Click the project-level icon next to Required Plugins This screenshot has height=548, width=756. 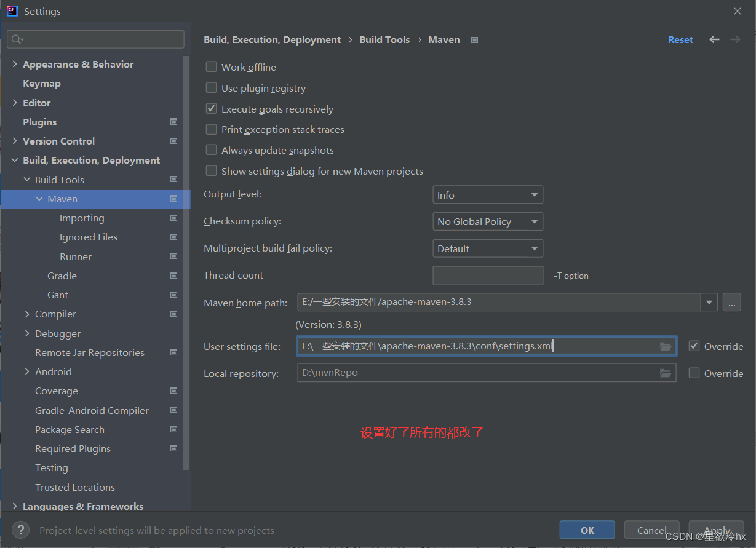(x=173, y=448)
